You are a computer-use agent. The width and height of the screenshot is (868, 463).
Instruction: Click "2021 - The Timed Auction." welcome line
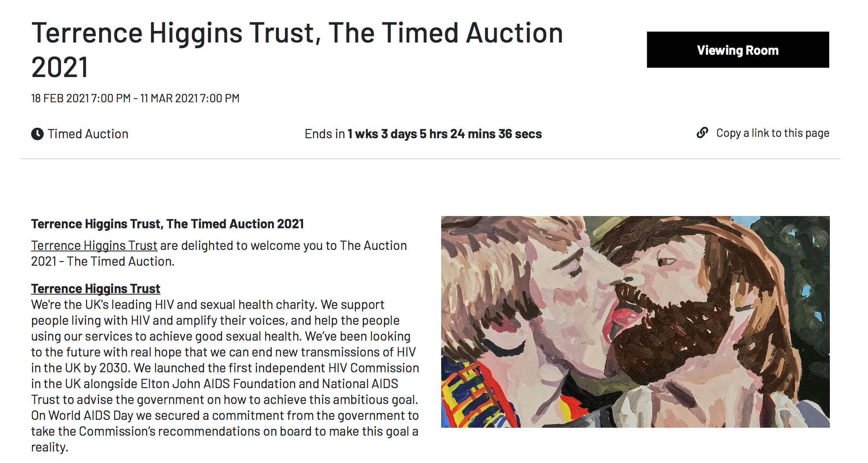[x=103, y=261]
